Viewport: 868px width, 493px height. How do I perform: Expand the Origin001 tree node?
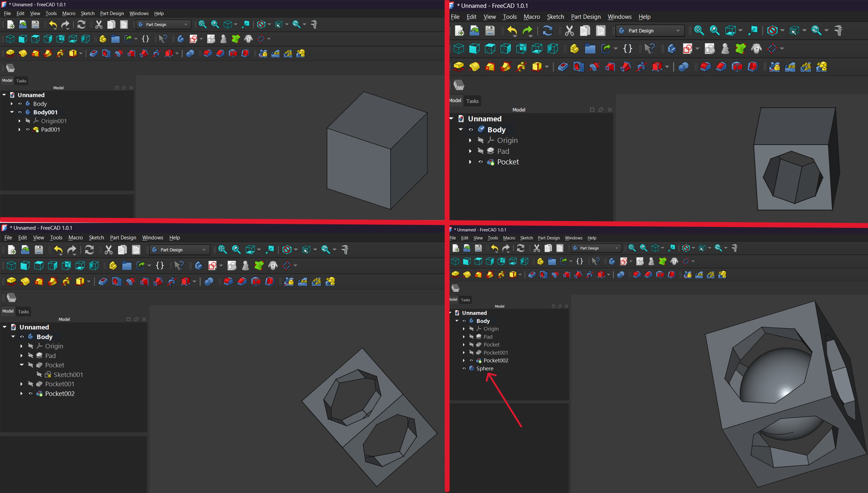[19, 121]
